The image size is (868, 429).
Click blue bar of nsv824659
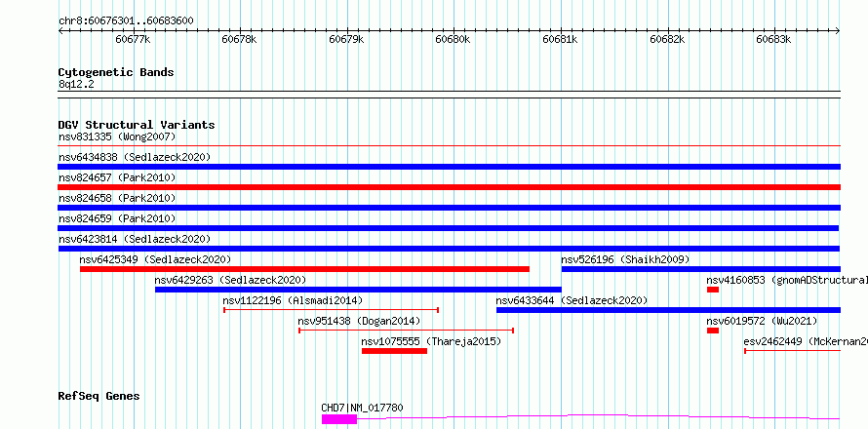[449, 228]
